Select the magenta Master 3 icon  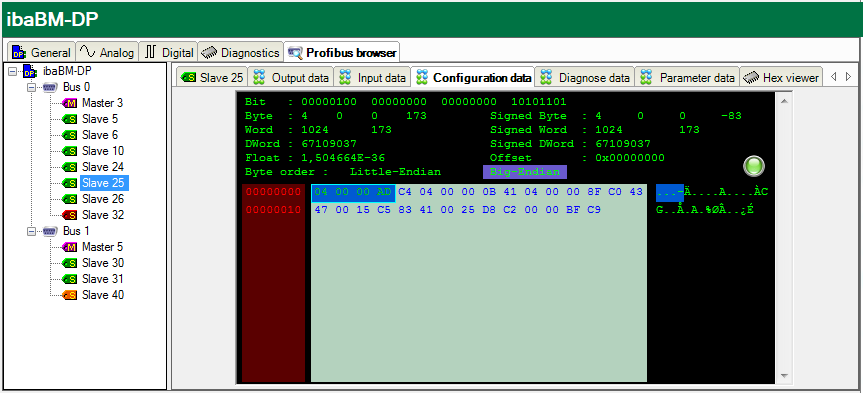[70, 103]
